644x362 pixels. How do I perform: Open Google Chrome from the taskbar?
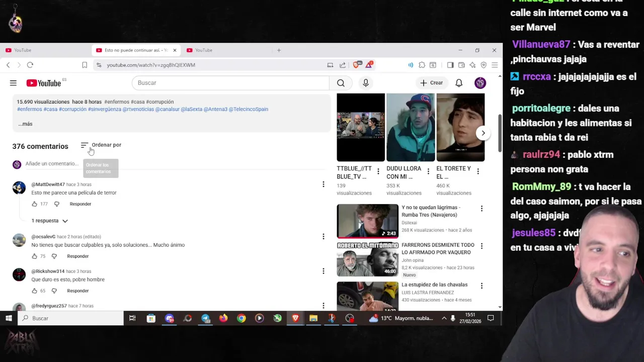coord(242,318)
